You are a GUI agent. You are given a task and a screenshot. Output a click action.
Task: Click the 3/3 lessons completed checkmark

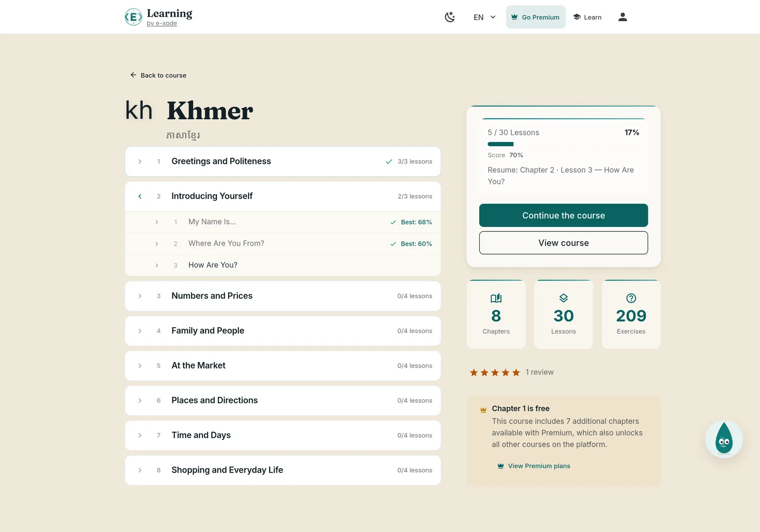389,161
